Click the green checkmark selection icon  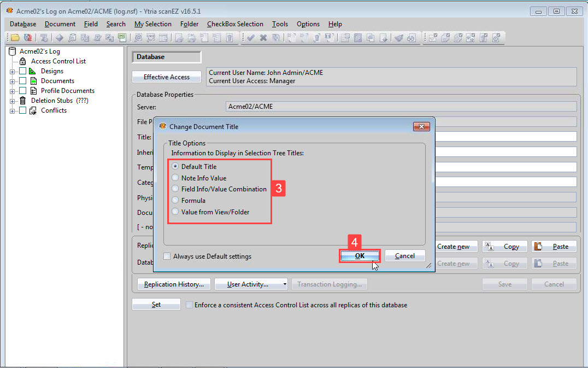point(250,37)
